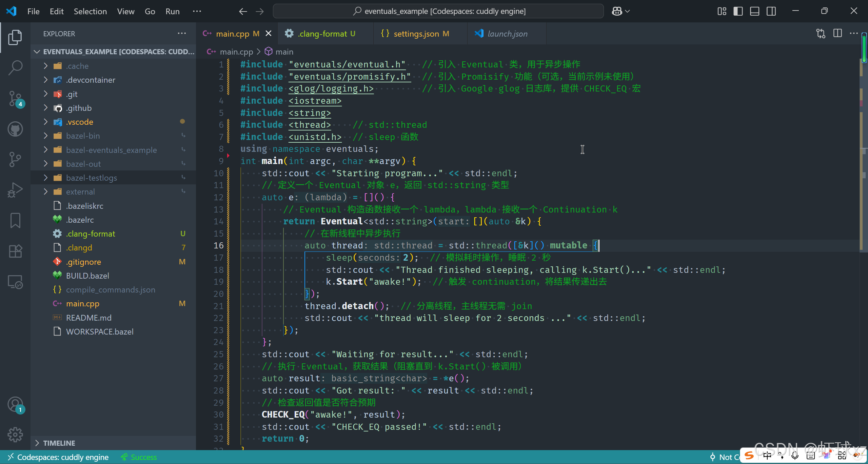Image resolution: width=868 pixels, height=464 pixels.
Task: Expand the .git folder
Action: point(114,94)
